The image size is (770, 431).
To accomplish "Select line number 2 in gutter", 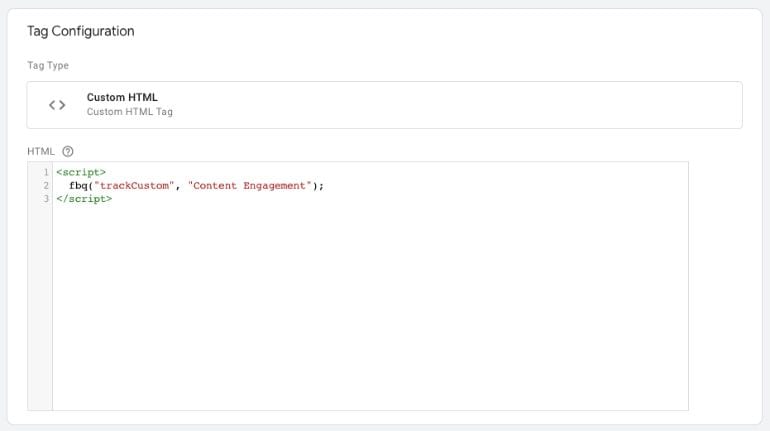I will coord(46,185).
